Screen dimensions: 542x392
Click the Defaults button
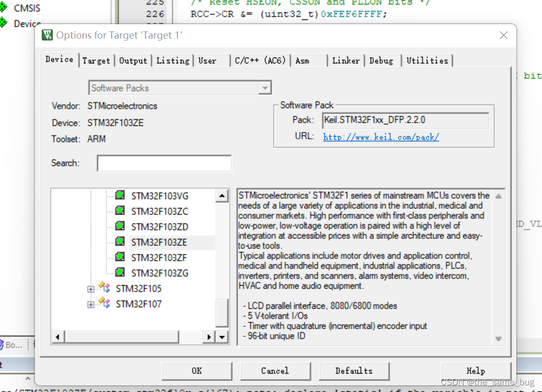tap(354, 371)
